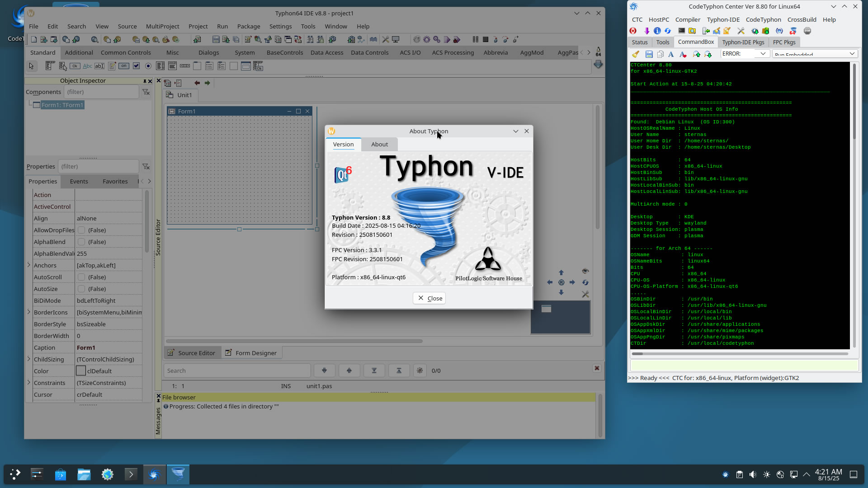This screenshot has height=488, width=868.
Task: Click the search previous up arrow button
Action: (349, 371)
